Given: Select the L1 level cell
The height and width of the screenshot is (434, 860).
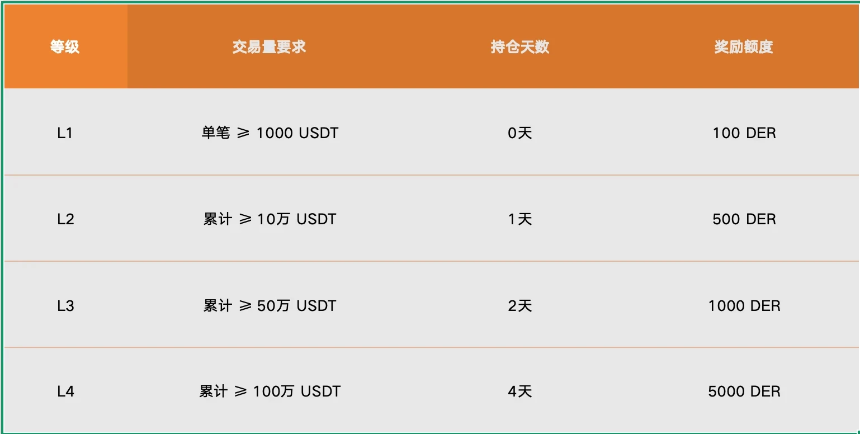Looking at the screenshot, I should (x=65, y=133).
